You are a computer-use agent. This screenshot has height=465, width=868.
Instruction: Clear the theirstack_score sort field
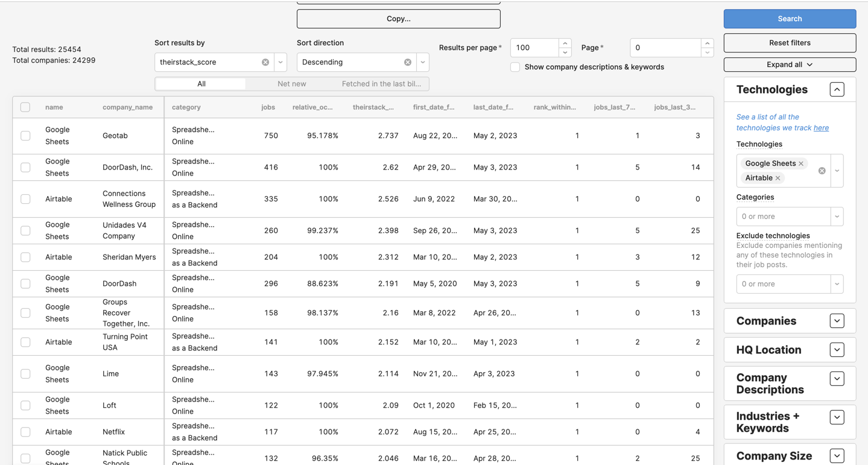point(265,62)
